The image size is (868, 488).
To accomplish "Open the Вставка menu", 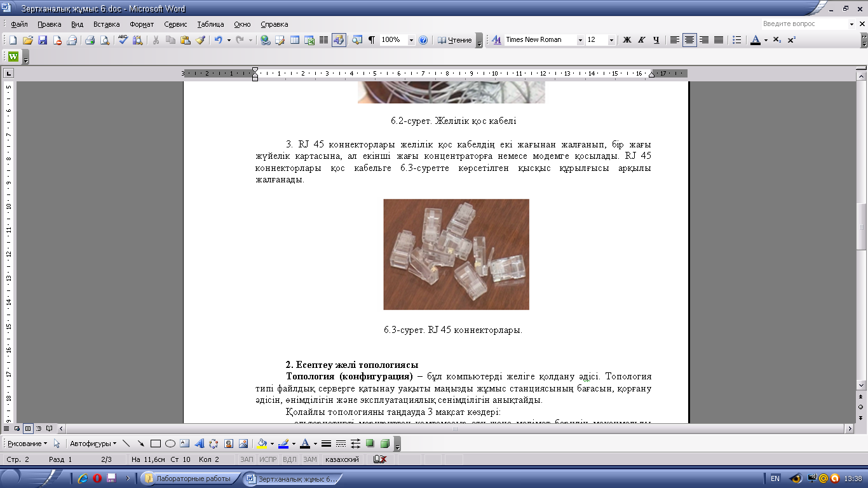I will coord(106,24).
